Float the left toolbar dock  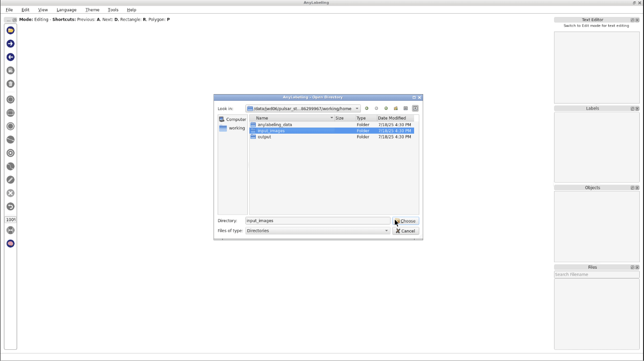(x=15, y=20)
